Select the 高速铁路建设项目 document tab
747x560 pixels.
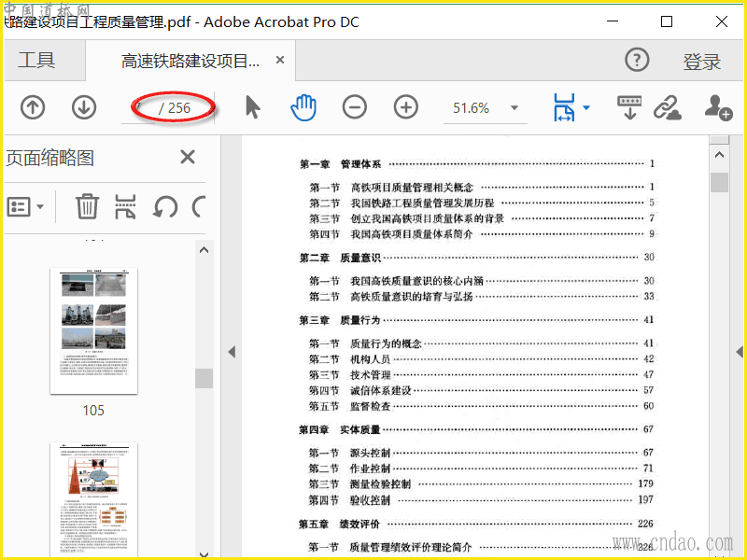(190, 61)
